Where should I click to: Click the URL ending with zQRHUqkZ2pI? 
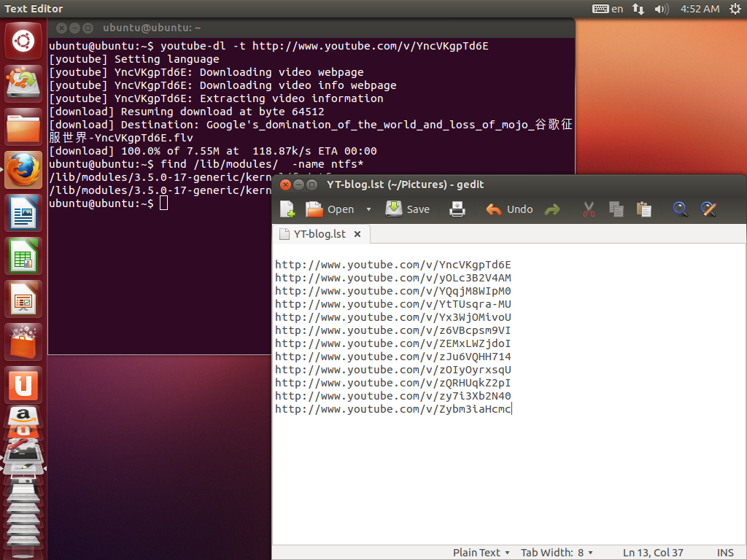tap(393, 383)
